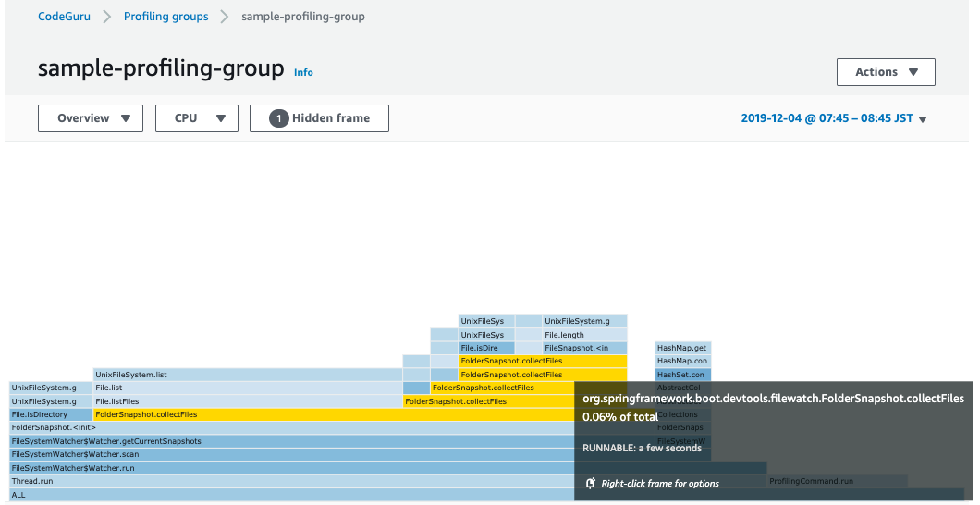Select the FileSystemWatcher$Watcher.getCurrentSnapshots frame
980x505 pixels.
[x=277, y=441]
